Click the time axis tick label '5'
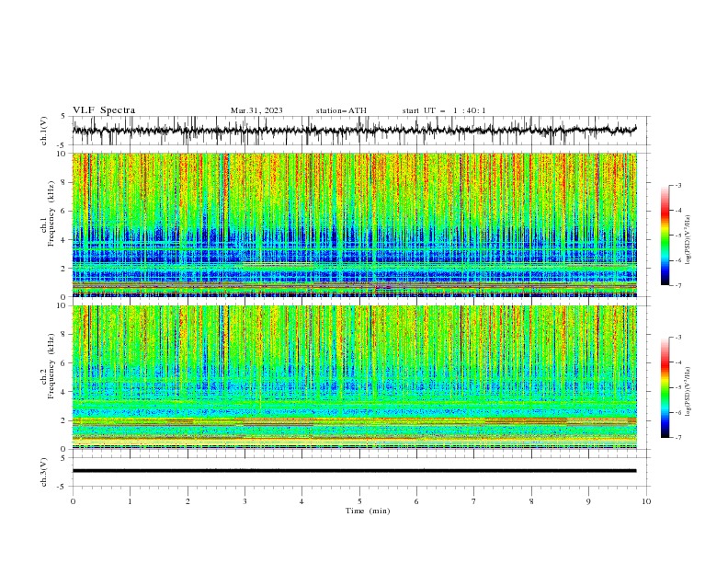Screen dimensions: 728x563 pos(359,501)
